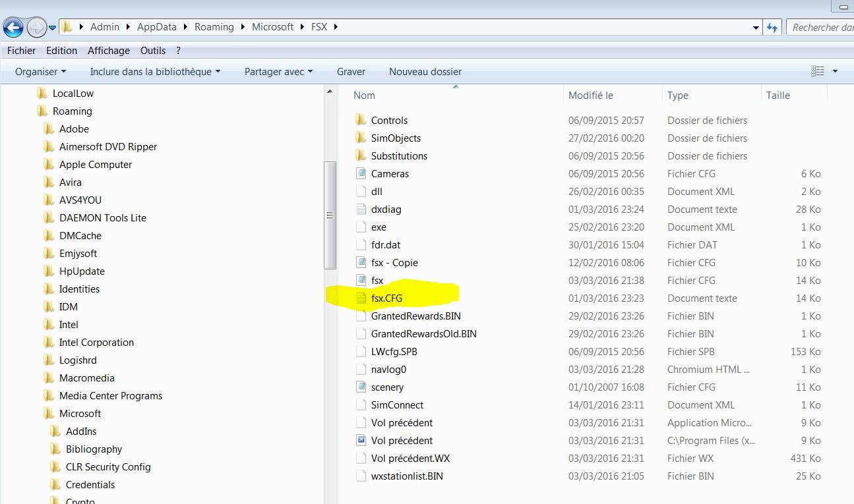
Task: Select Aimersoft DVD Ripper tree folder
Action: 108,146
